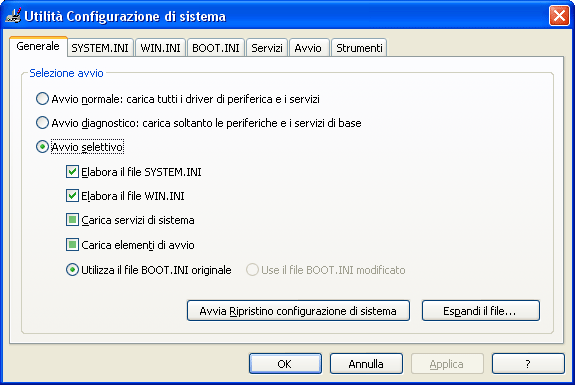Click the System Configuration Utility title bar icon

[x=13, y=15]
